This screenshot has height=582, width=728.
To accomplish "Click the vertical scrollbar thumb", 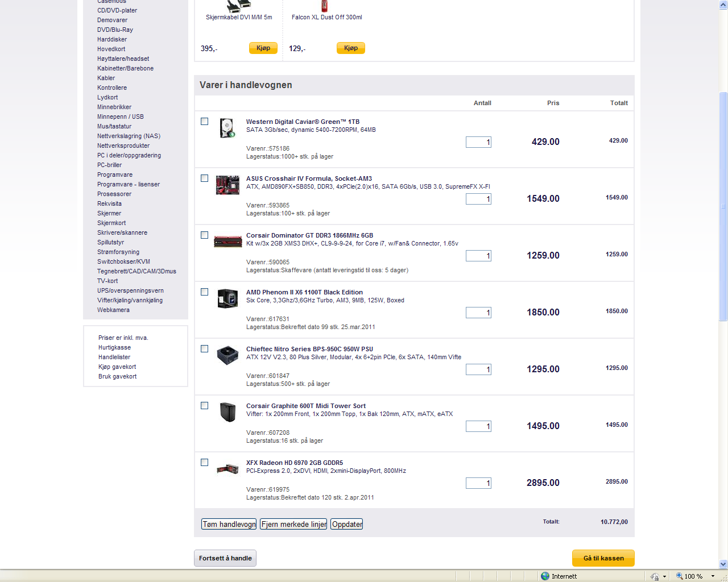I will [x=723, y=206].
